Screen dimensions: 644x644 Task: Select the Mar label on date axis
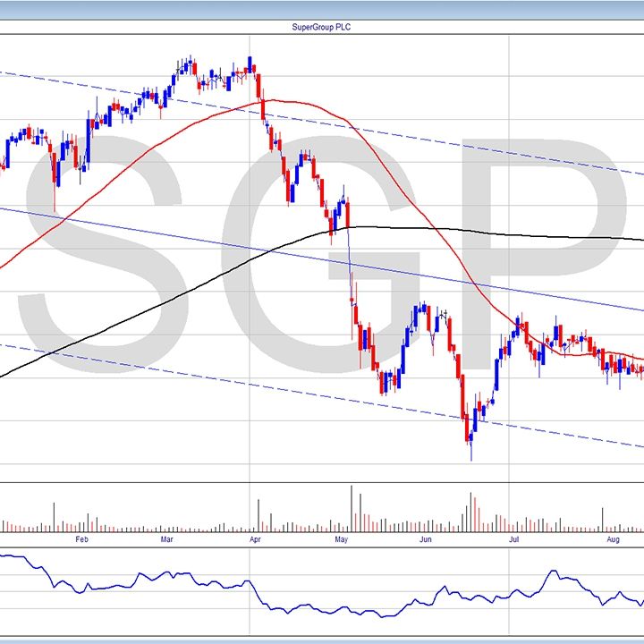coord(167,539)
